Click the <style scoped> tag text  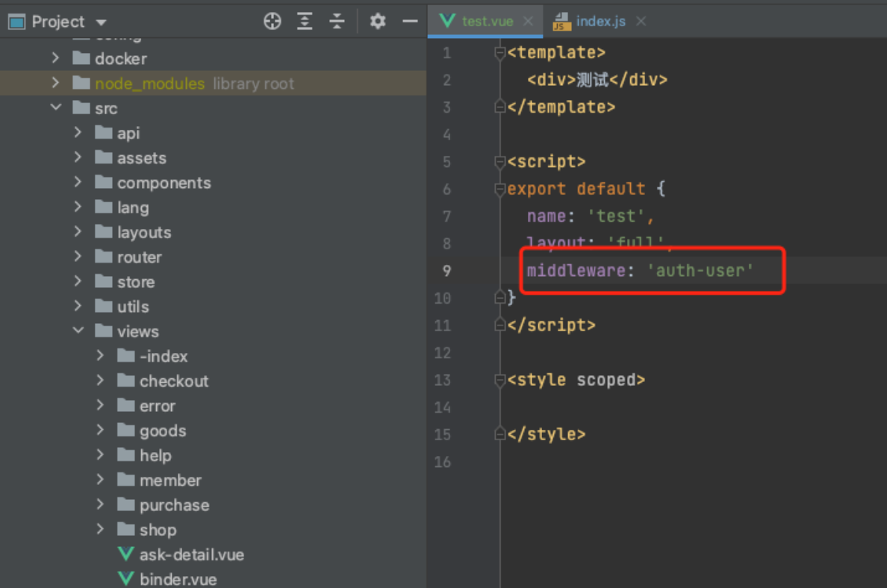click(x=576, y=380)
